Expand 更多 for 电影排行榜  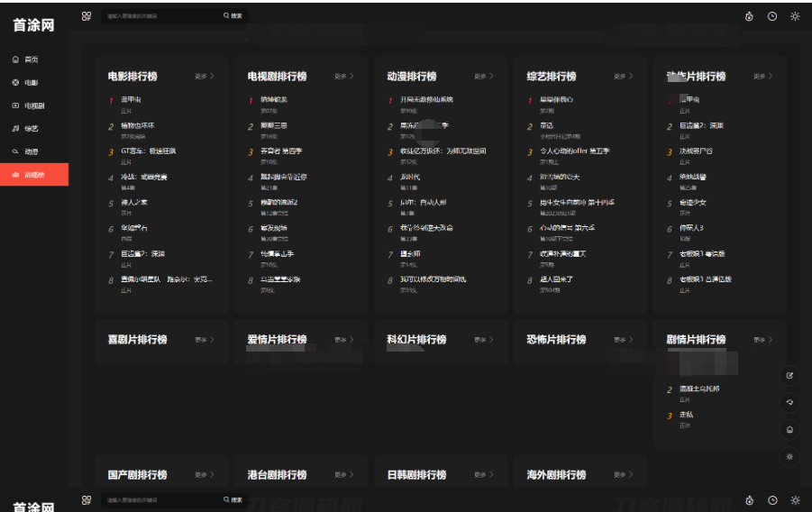click(x=205, y=77)
